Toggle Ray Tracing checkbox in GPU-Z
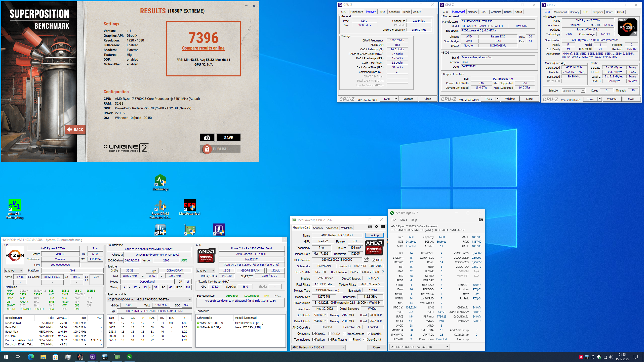 [330, 340]
